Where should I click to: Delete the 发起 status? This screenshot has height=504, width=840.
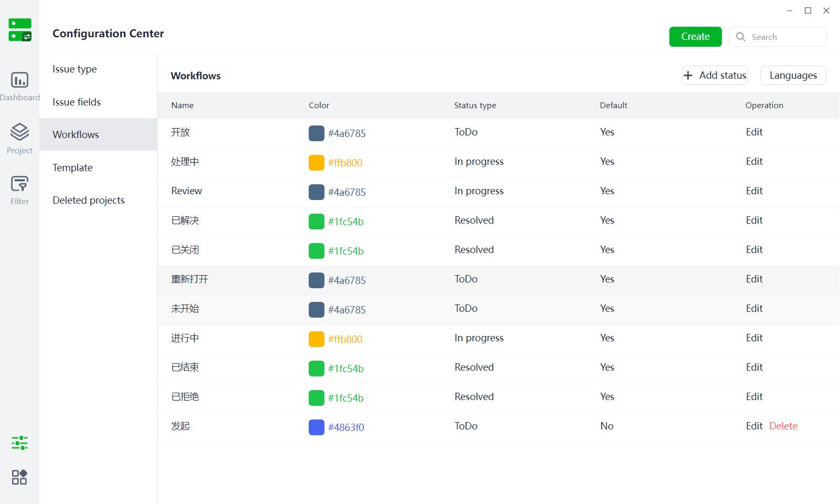tap(783, 426)
